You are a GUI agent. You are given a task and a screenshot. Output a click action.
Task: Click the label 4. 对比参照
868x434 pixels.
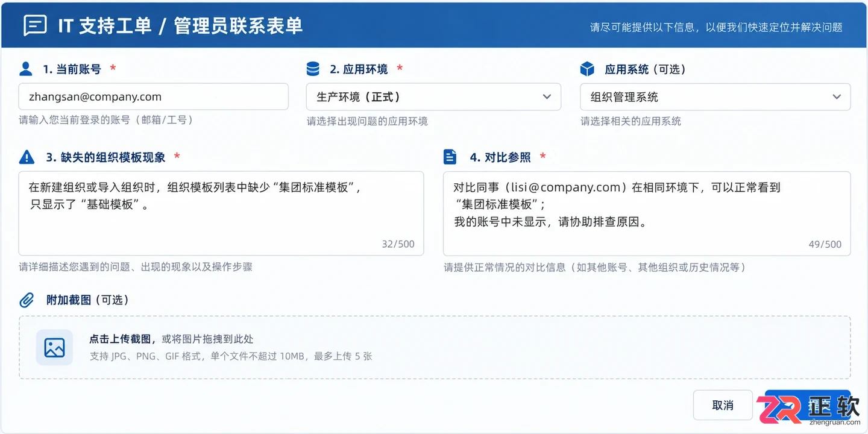[500, 157]
